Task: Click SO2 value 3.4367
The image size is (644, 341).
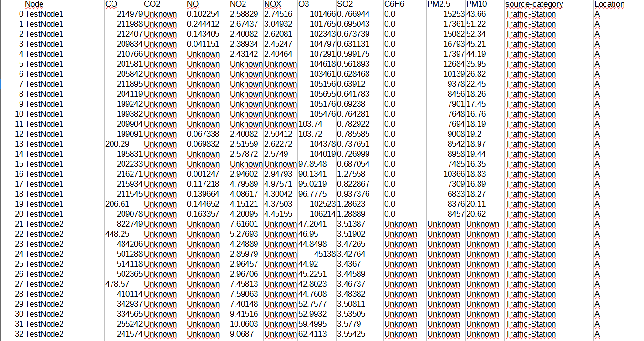Action: pos(359,264)
